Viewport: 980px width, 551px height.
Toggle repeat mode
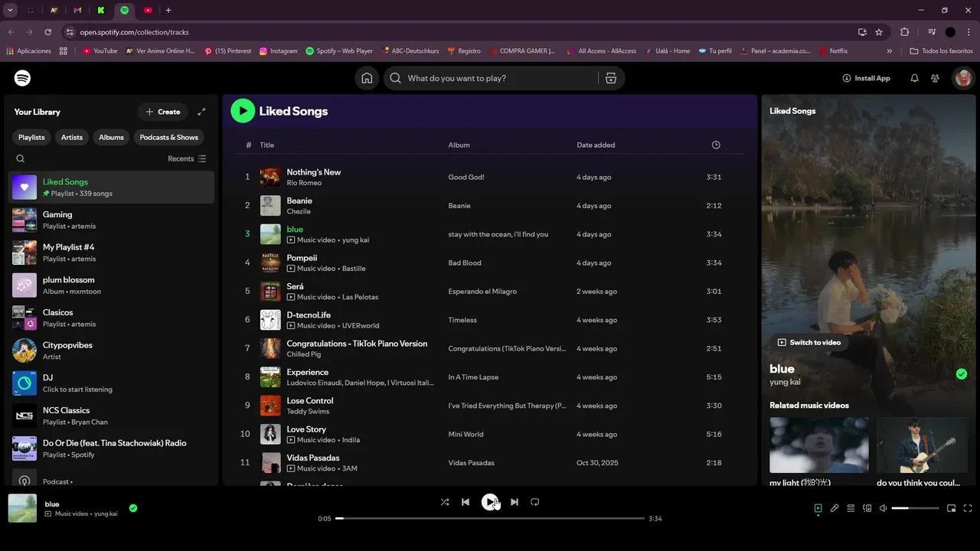[x=535, y=502]
